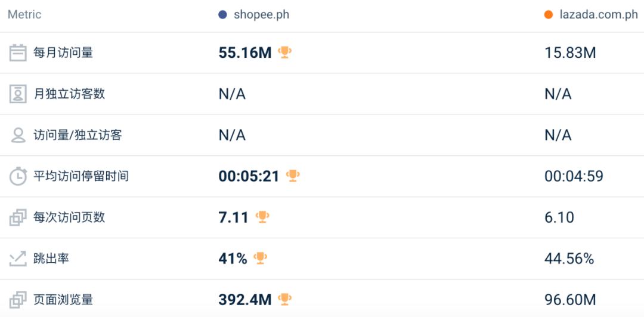Click the stopwatch icon beside 平均访问停留时间

[18, 176]
